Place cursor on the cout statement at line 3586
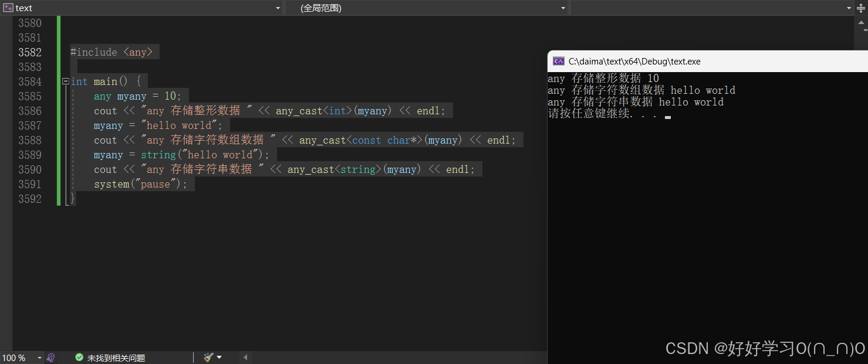Image resolution: width=868 pixels, height=364 pixels. pyautogui.click(x=176, y=110)
